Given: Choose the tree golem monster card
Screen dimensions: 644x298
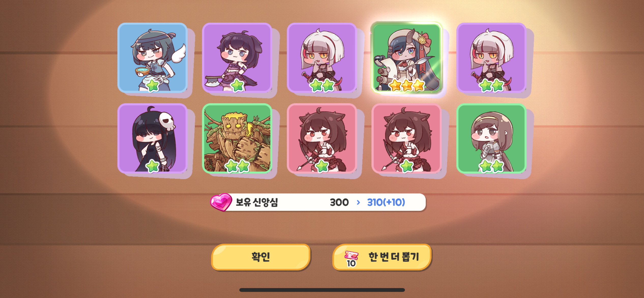Looking at the screenshot, I should 237,138.
